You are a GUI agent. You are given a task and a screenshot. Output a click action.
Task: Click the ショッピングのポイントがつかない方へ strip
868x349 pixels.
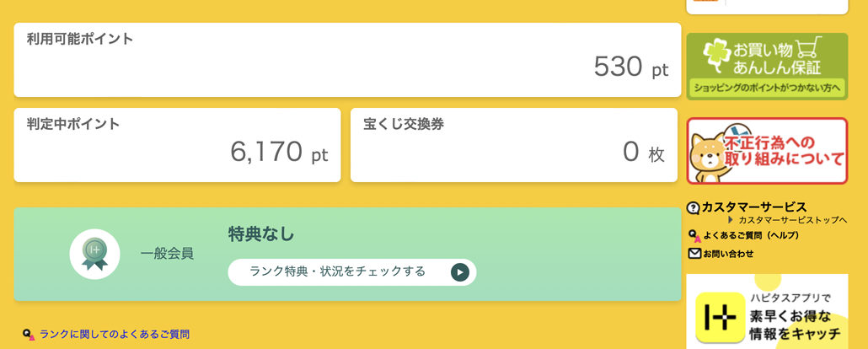[767, 88]
